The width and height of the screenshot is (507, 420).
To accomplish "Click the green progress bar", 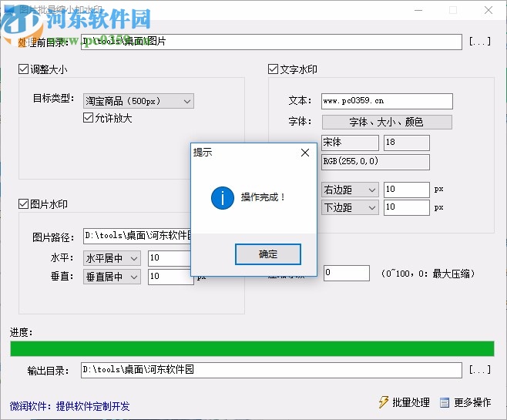I will pos(252,348).
